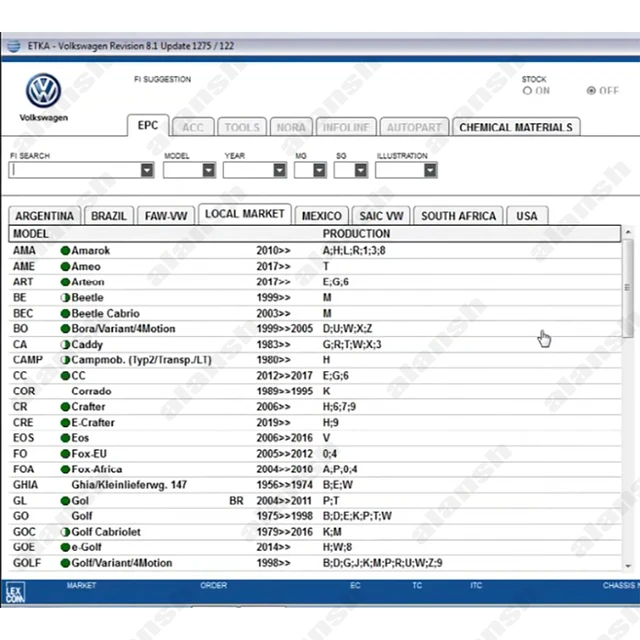Open the YEAR dropdown
Image resolution: width=640 pixels, height=640 pixels.
point(280,170)
